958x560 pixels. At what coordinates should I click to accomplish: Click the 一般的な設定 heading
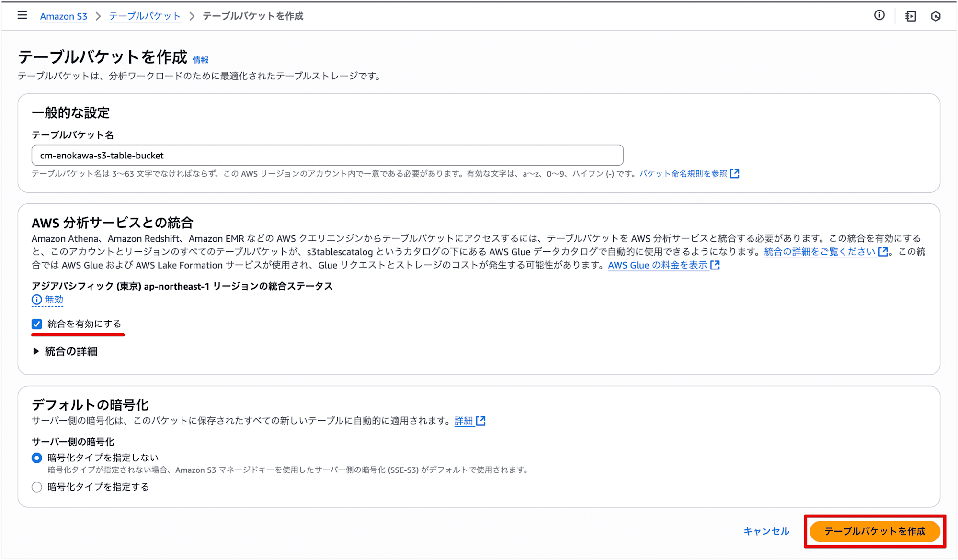point(71,113)
